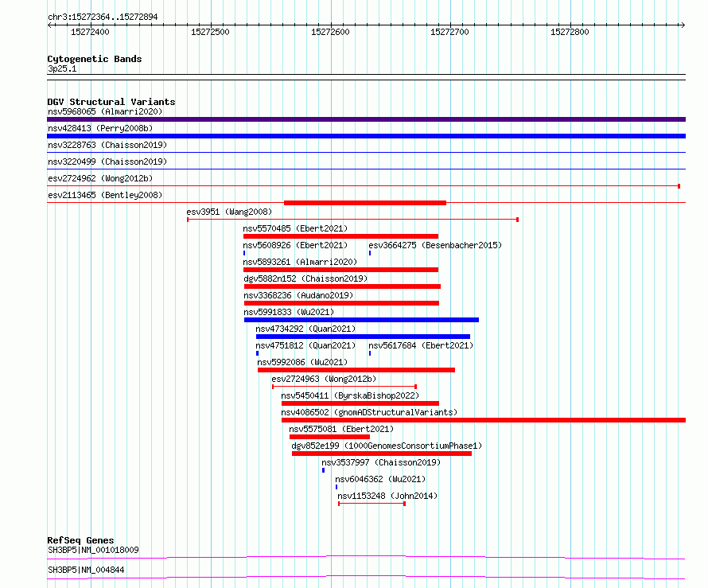Click SH3BP5|NM_001018009 gene label
708x588 pixels.
pos(93,550)
